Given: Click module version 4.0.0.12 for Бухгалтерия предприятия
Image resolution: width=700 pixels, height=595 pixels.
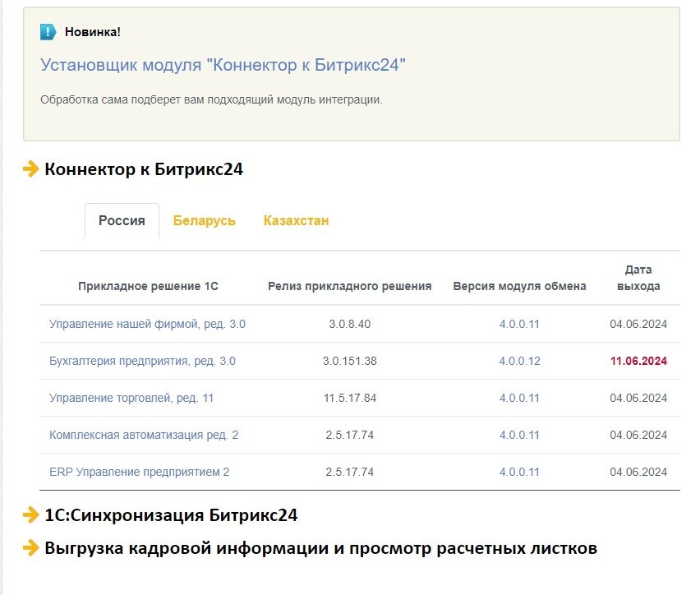Looking at the screenshot, I should click(x=519, y=362).
